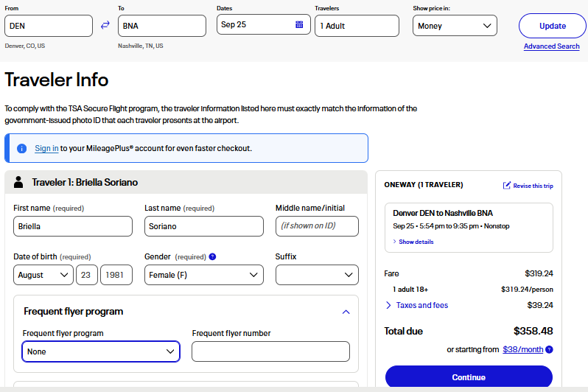Viewport: 588px width, 392px height.
Task: Open the Advanced Search link
Action: [x=551, y=46]
